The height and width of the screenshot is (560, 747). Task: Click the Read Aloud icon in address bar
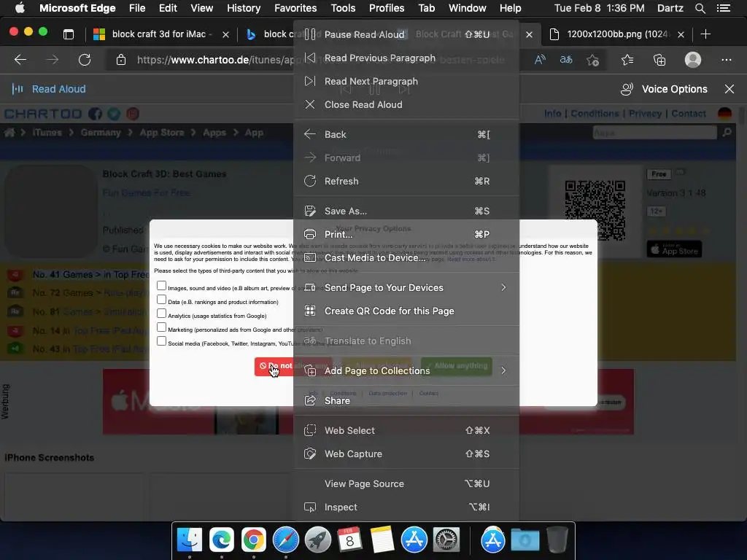point(540,60)
